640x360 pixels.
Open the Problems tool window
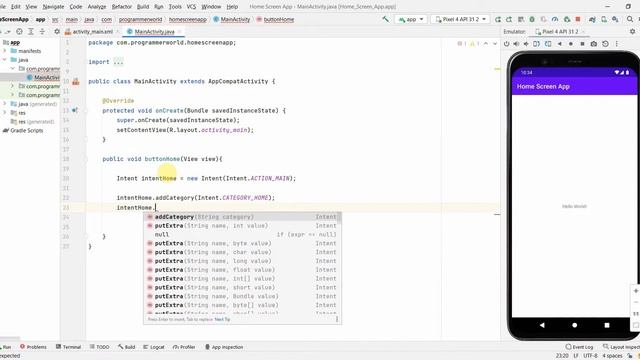tap(33, 347)
